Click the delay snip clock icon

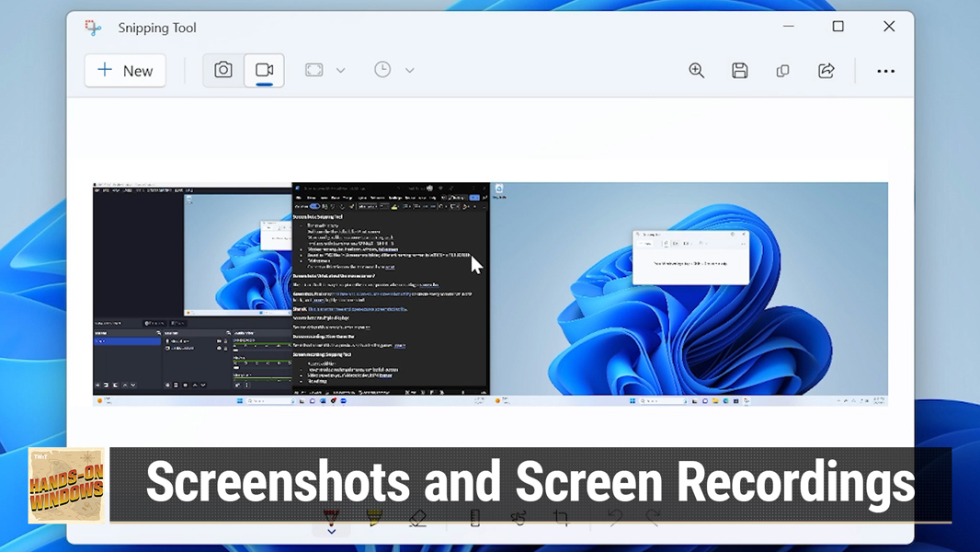[x=382, y=70]
